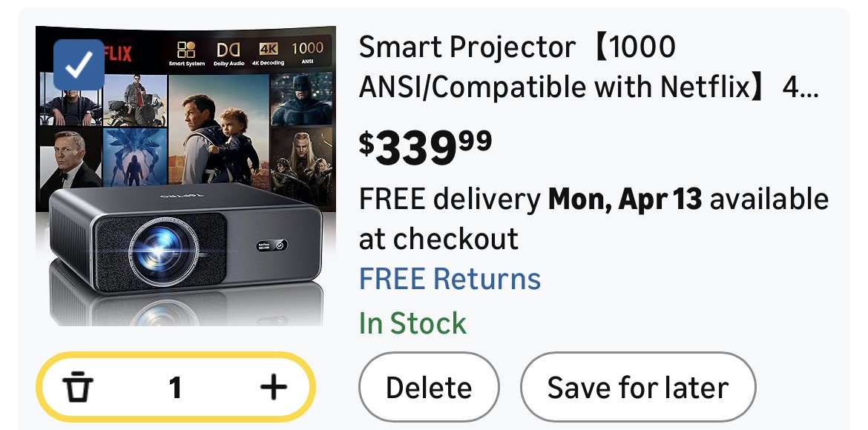Screen dimensions: 868x430
Task: Click the trash icon in quantity stepper
Action: point(78,387)
